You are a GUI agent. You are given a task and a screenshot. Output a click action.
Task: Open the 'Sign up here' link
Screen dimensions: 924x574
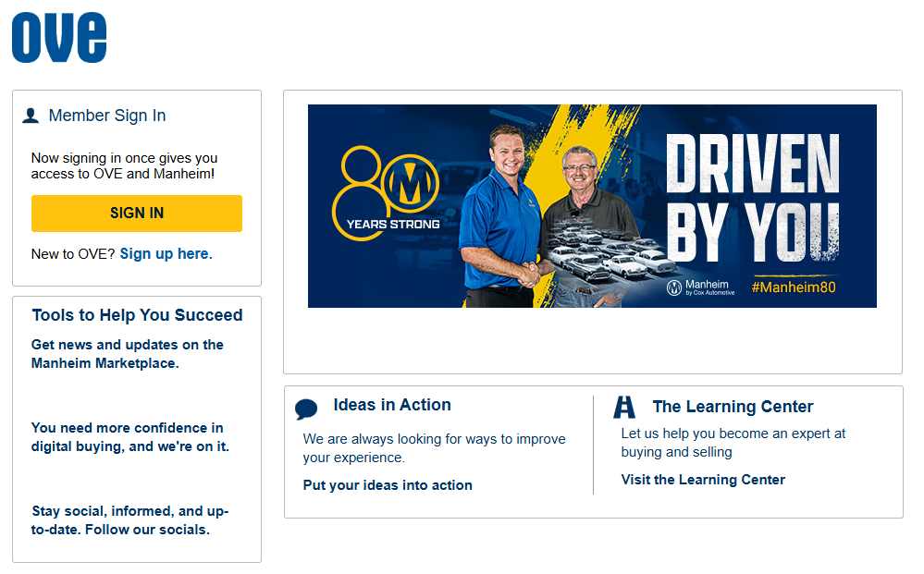point(164,253)
